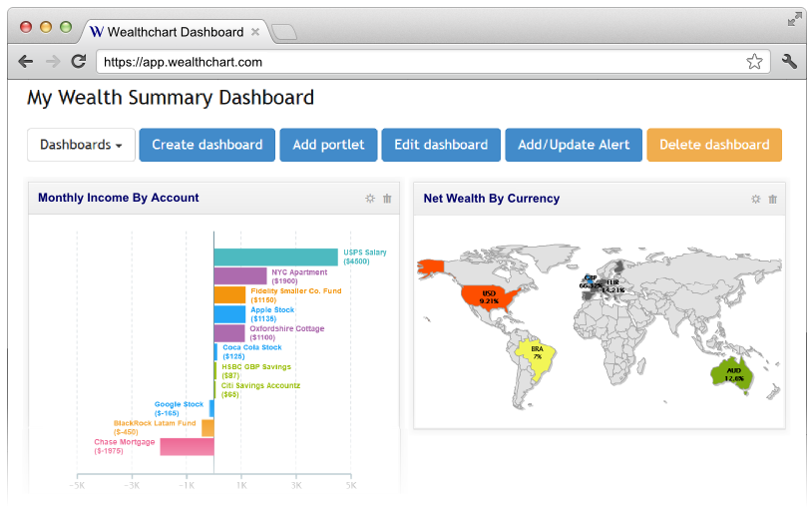The height and width of the screenshot is (514, 812).
Task: Click fullscreen expand arrows icon
Action: point(794,19)
